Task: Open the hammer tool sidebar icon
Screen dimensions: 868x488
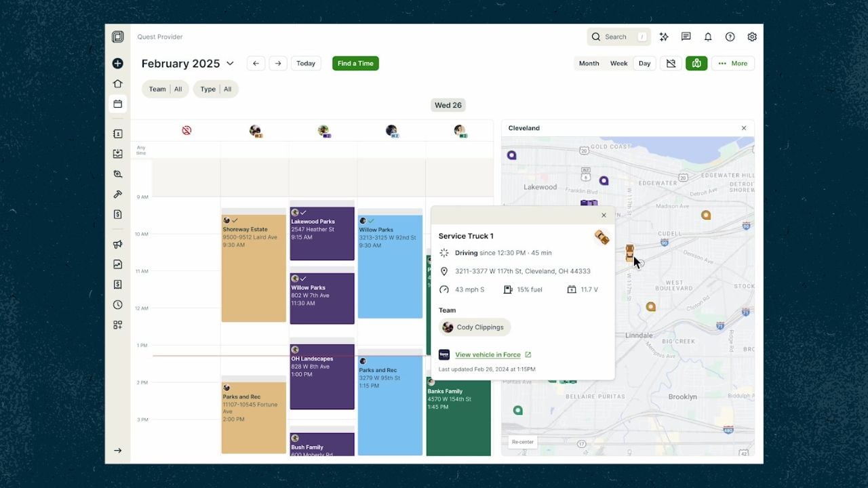Action: coord(117,195)
